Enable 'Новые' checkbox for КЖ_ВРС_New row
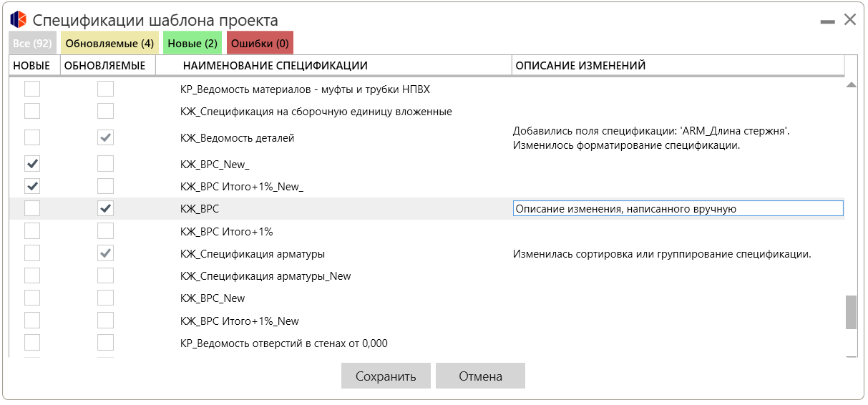The width and height of the screenshot is (868, 405). (32, 298)
